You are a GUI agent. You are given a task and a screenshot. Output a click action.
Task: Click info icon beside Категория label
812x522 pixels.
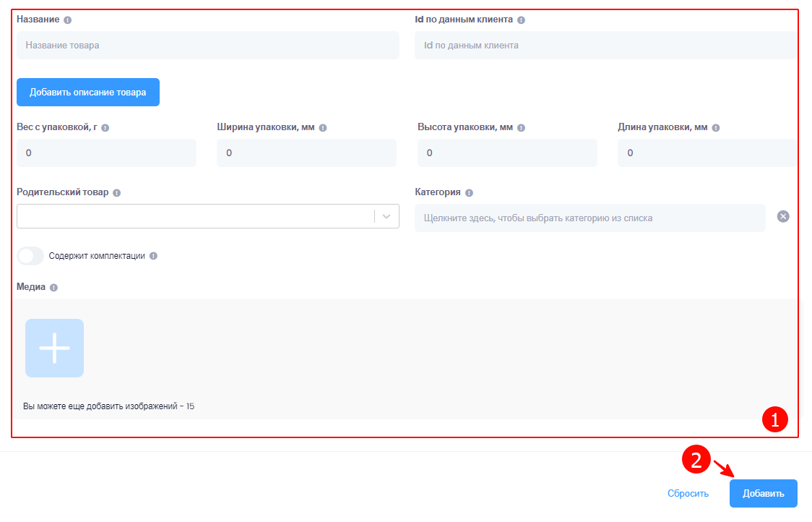[469, 193]
